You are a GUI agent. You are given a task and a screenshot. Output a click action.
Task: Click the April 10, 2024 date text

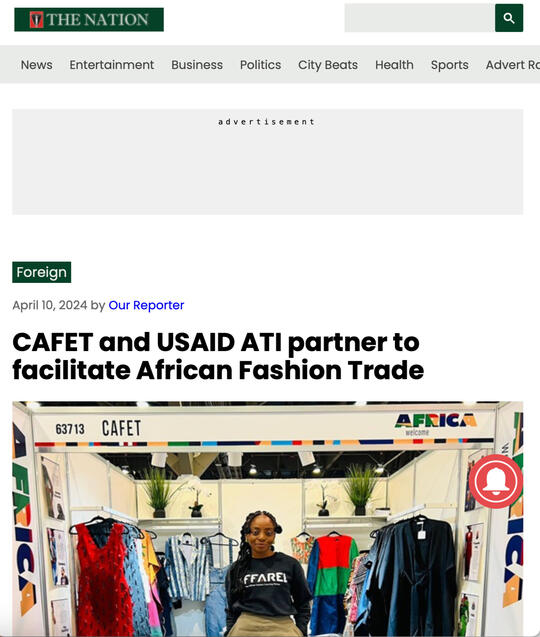coord(50,305)
